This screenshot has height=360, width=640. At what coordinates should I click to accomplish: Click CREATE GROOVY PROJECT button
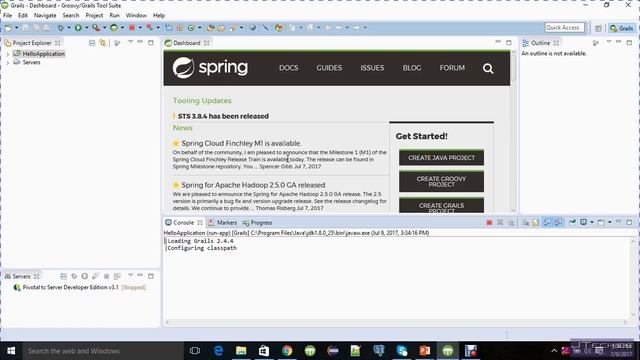point(441,182)
